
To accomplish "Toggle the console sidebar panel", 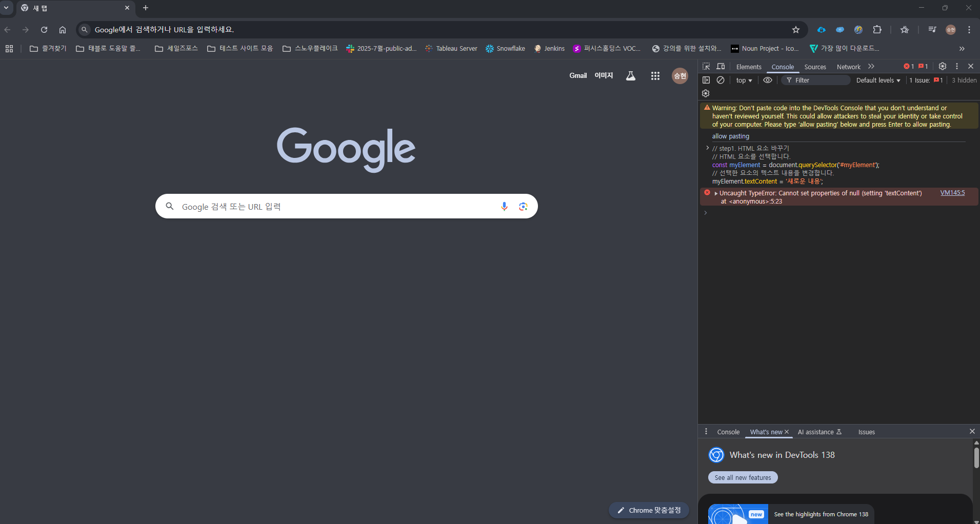I will click(706, 80).
